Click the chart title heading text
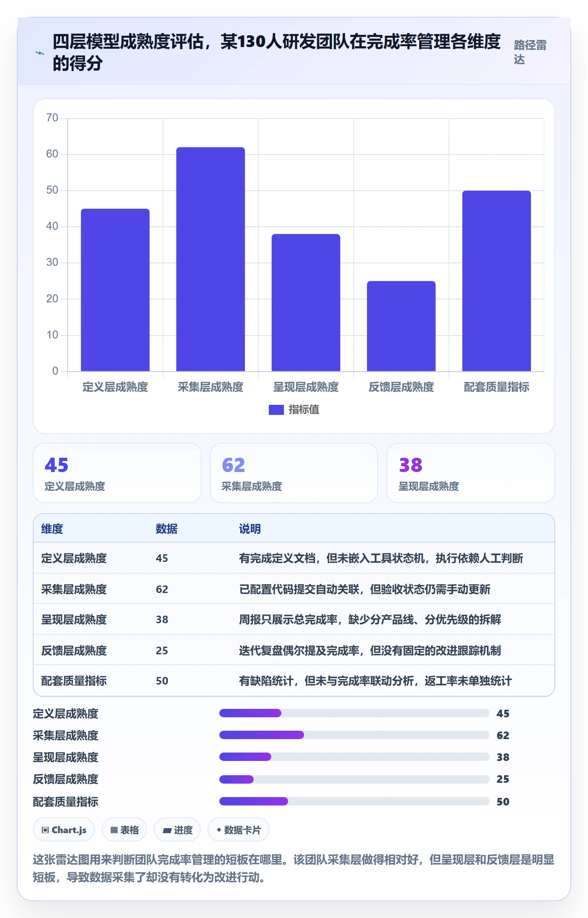588x918 pixels. [x=276, y=52]
